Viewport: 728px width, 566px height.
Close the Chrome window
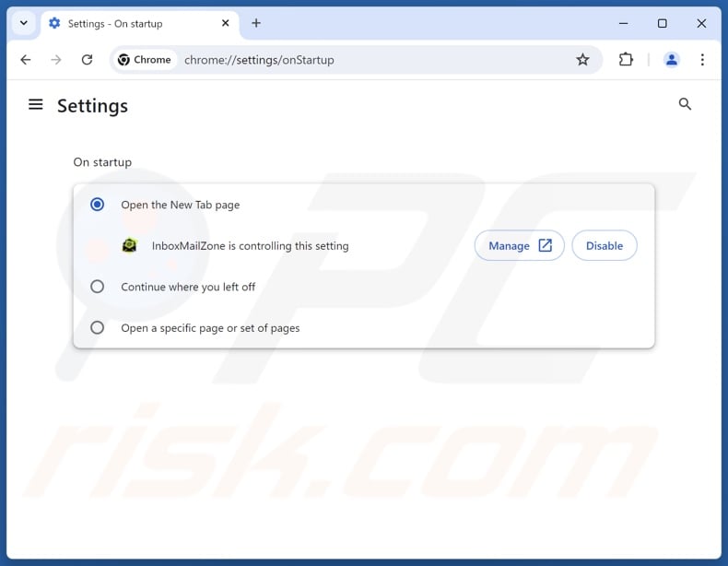tap(701, 23)
